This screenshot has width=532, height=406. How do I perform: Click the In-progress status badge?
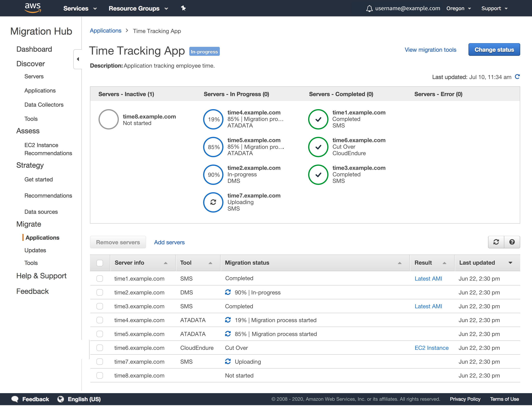204,52
